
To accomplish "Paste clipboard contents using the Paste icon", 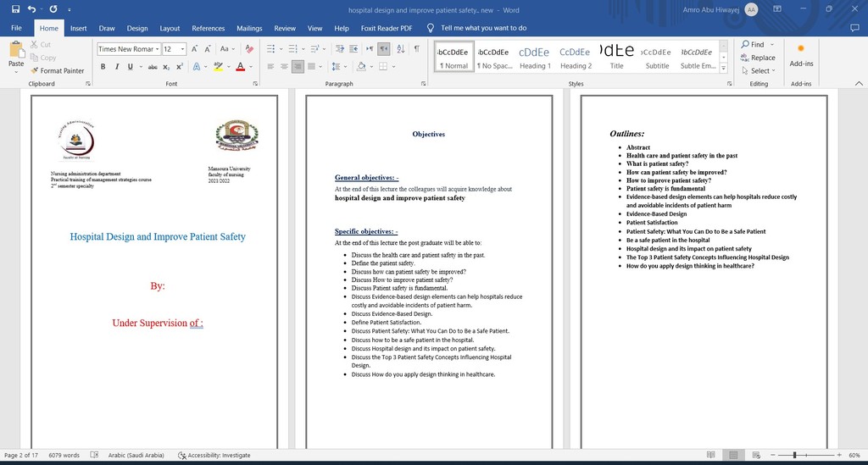I will coord(16,50).
